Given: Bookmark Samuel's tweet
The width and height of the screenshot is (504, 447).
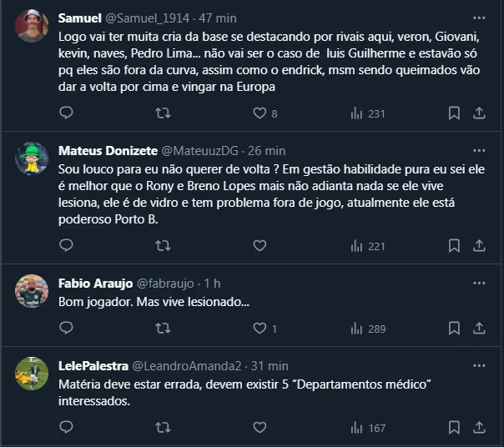Looking at the screenshot, I should 454,113.
